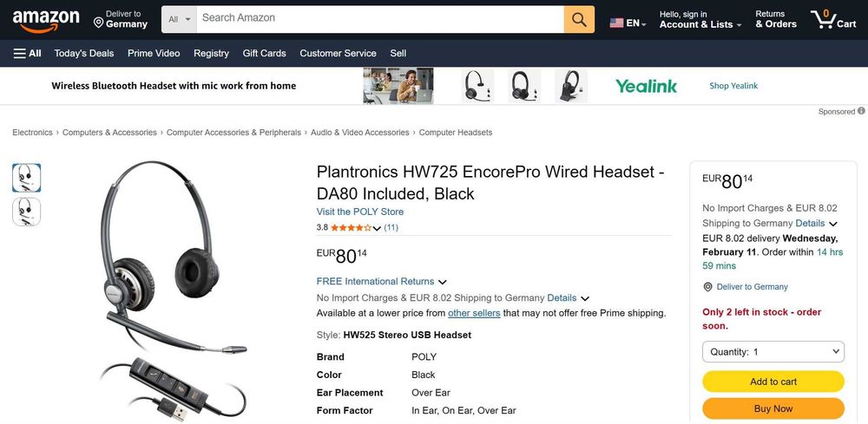868x424 pixels.
Task: Click the Yealink logo in banner
Action: [x=646, y=86]
